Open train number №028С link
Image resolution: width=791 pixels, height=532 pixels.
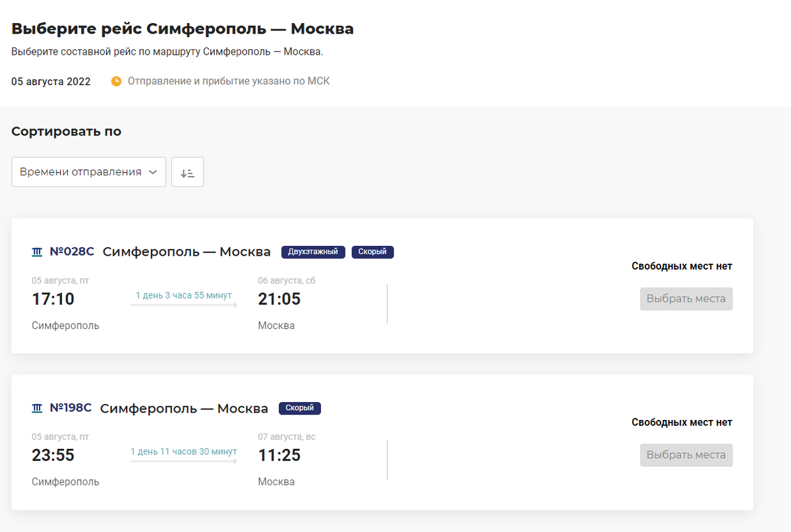tap(72, 252)
